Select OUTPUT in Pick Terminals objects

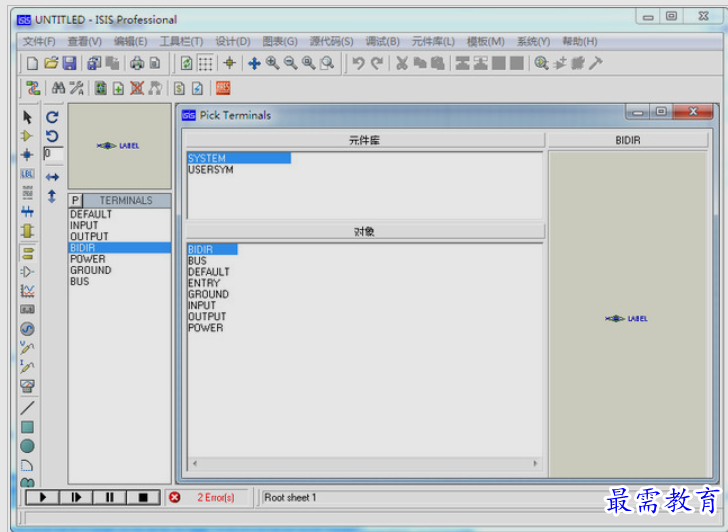(207, 317)
